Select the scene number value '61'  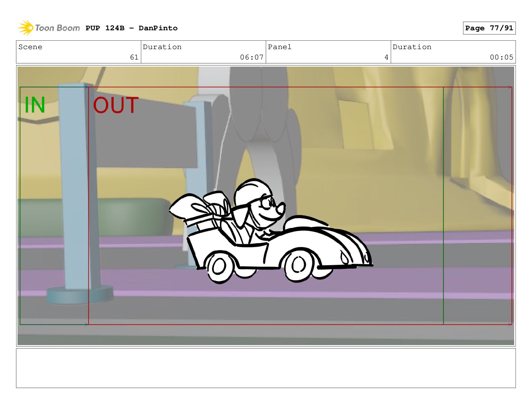134,57
